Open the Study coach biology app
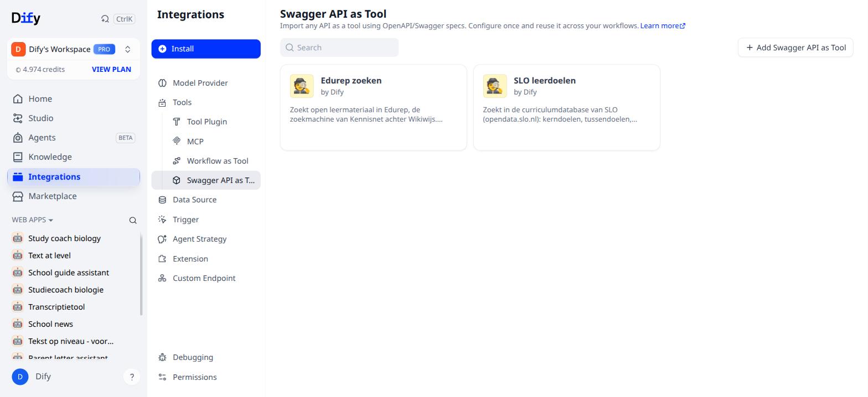Screen dimensions: 868x397 point(74,238)
